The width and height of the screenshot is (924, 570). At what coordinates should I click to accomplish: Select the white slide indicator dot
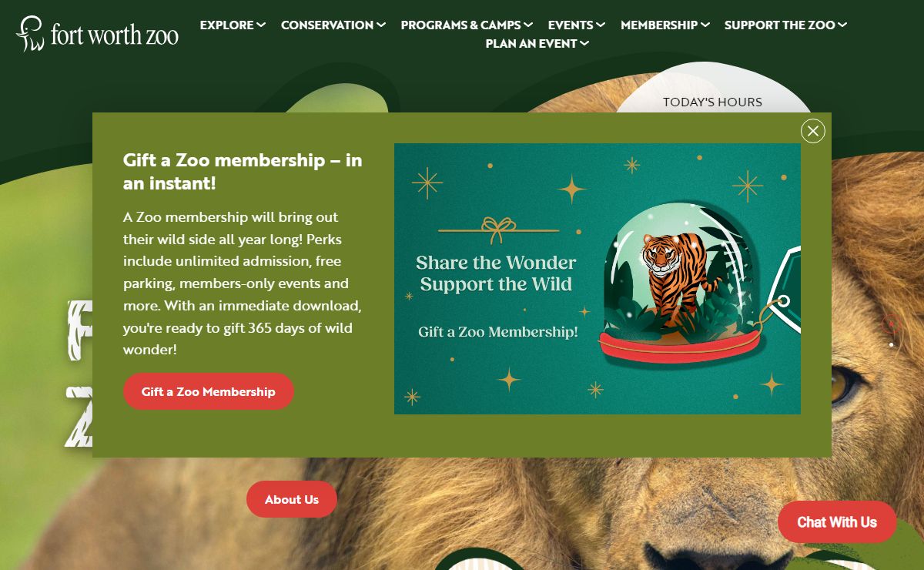[892, 344]
